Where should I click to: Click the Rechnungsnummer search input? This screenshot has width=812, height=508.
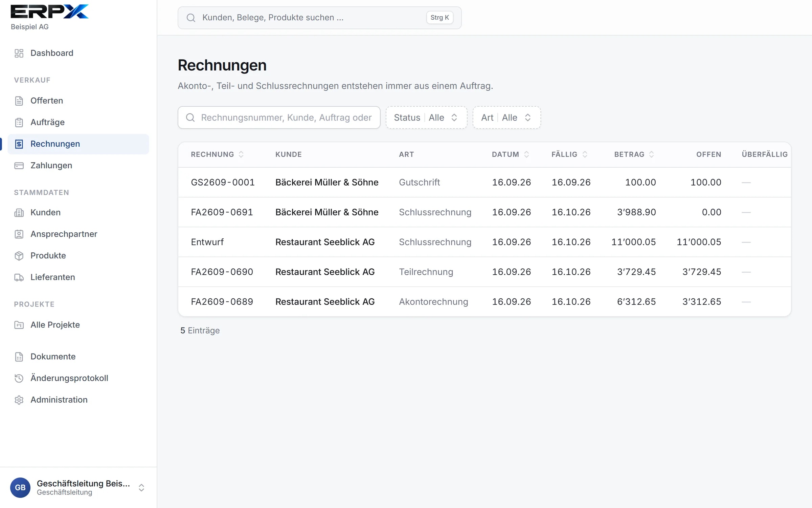(x=279, y=118)
